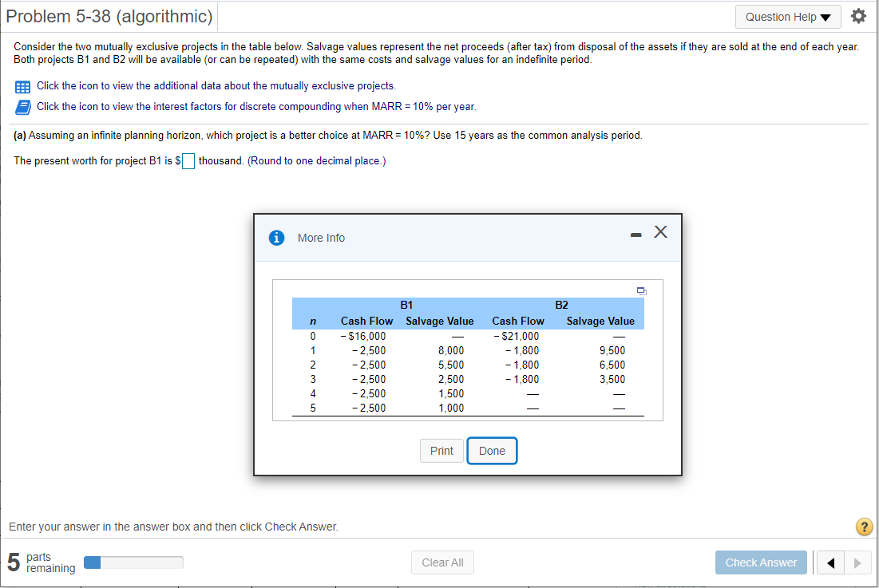Click the pop-out icon above the table
This screenshot has width=879, height=588.
tap(642, 291)
